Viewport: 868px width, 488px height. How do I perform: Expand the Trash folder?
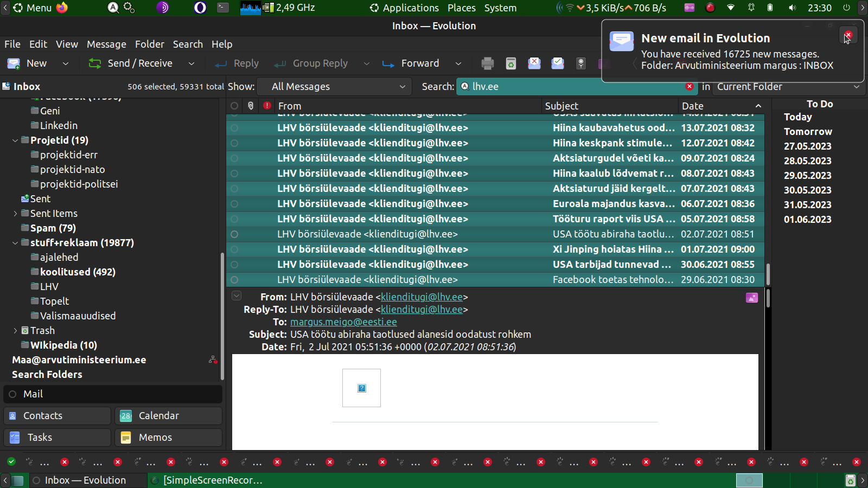pyautogui.click(x=15, y=331)
